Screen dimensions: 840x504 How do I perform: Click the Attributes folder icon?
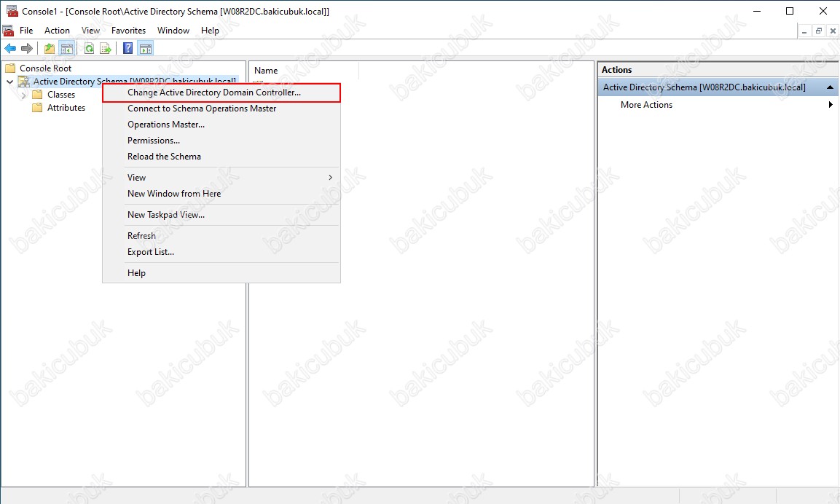click(37, 108)
